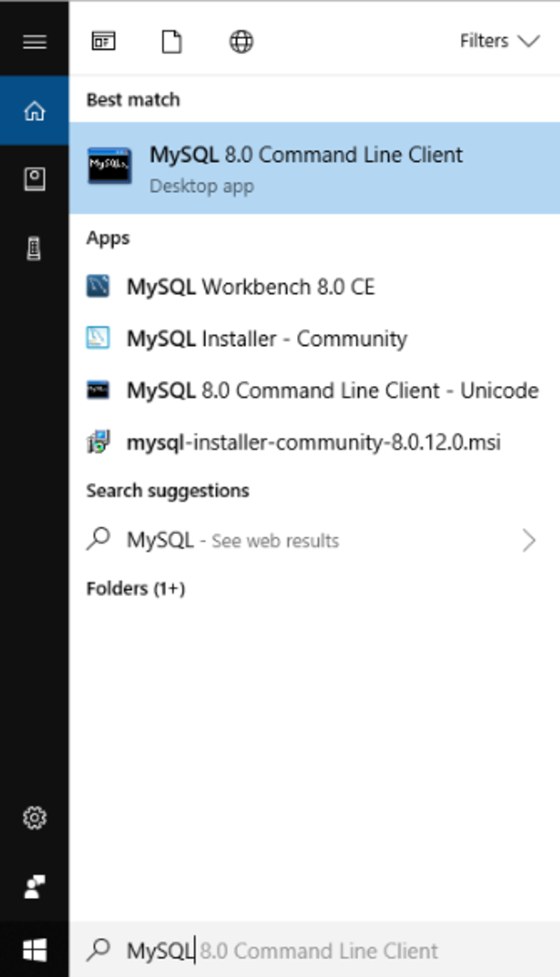Expand web results arrow for MySQL
This screenshot has width=560, height=977.
[x=529, y=541]
